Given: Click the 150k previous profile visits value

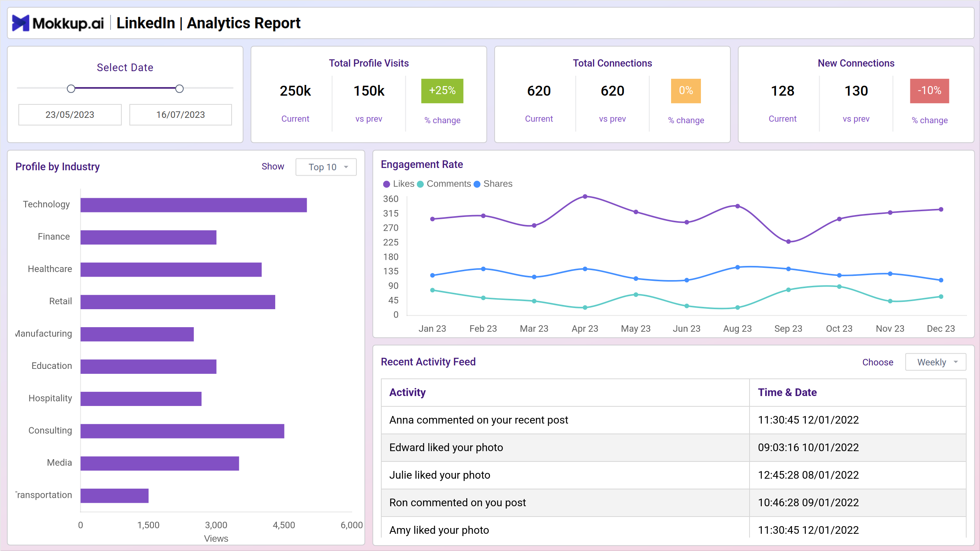Looking at the screenshot, I should 369,91.
